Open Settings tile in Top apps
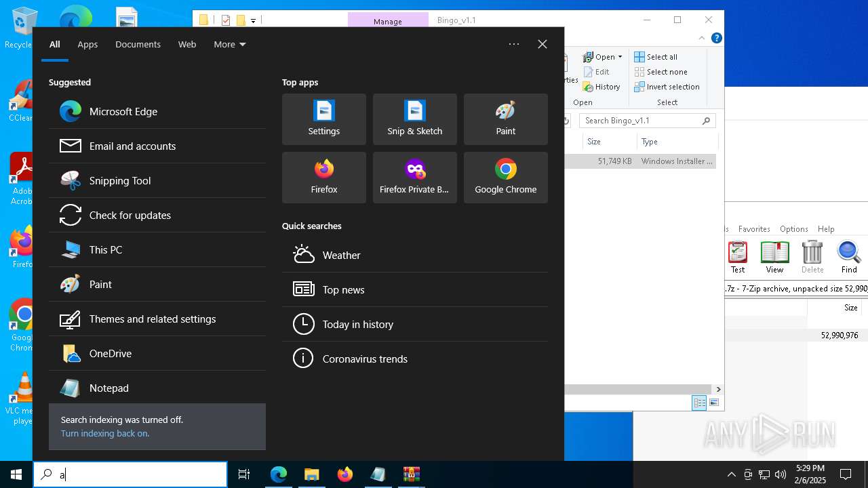Image resolution: width=868 pixels, height=488 pixels. [x=324, y=119]
